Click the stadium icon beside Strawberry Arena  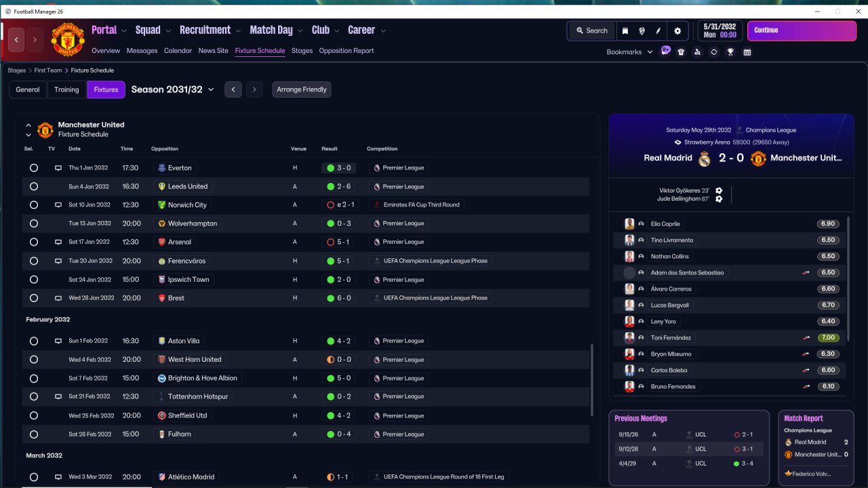(x=678, y=142)
